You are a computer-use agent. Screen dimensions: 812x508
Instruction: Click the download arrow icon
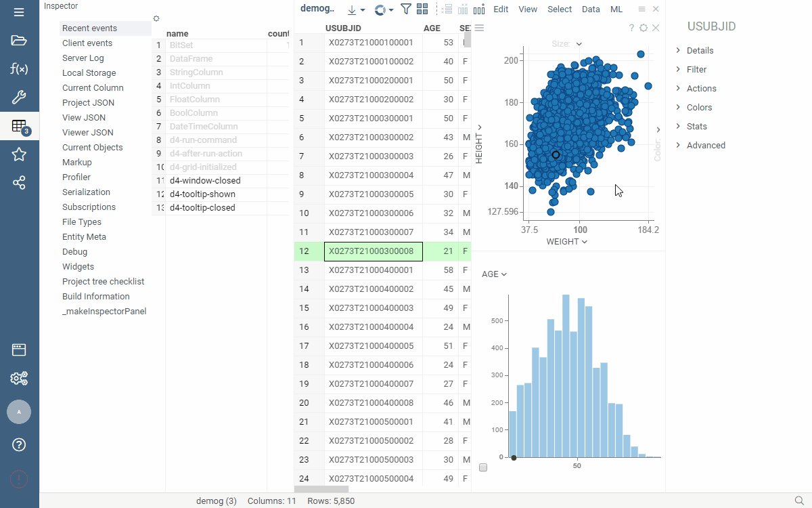(x=352, y=9)
